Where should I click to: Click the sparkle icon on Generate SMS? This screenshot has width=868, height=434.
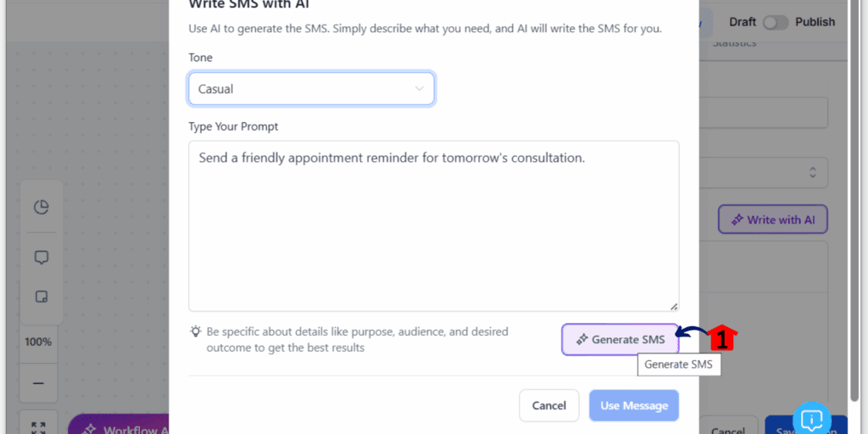click(581, 339)
